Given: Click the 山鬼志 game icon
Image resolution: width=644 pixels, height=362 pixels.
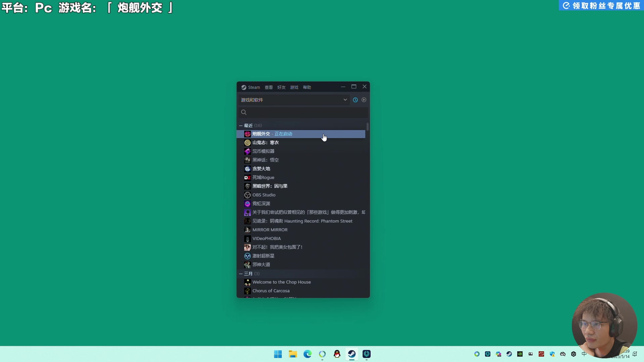Looking at the screenshot, I should pyautogui.click(x=248, y=143).
